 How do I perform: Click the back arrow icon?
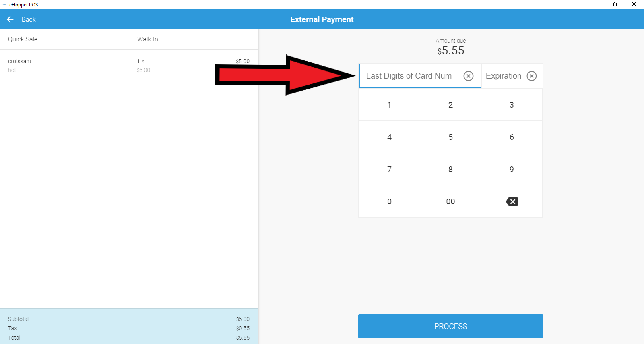pos(10,19)
